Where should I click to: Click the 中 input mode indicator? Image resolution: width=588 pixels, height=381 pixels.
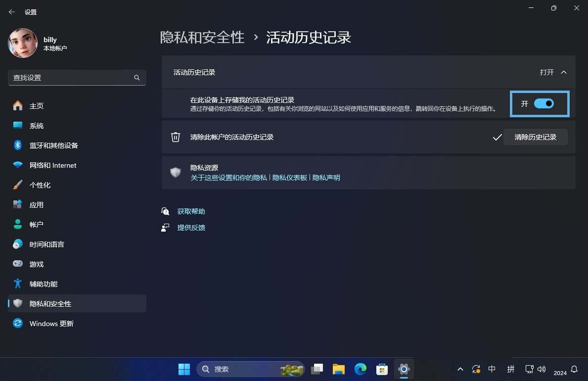492,369
